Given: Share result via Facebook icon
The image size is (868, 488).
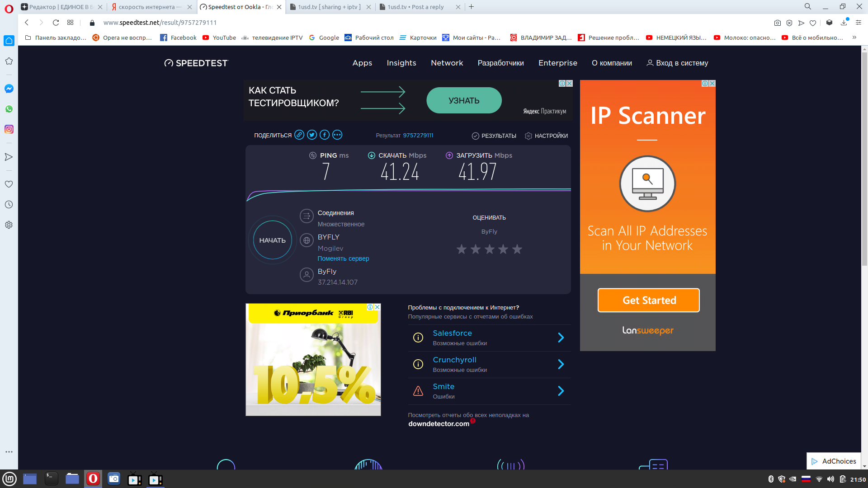Looking at the screenshot, I should point(325,135).
